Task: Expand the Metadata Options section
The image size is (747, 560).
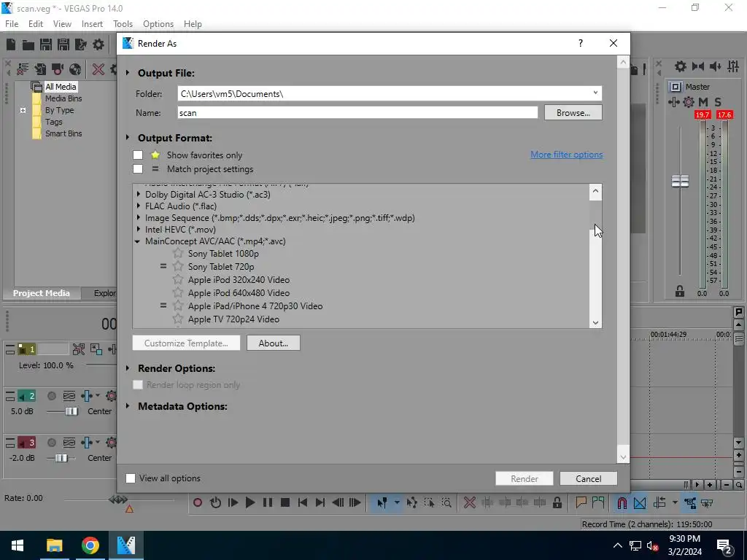Action: point(128,406)
